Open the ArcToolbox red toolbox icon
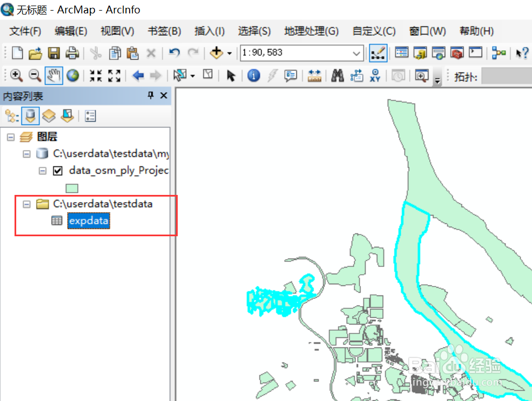Screen dimensions: 532x401 coord(457,53)
